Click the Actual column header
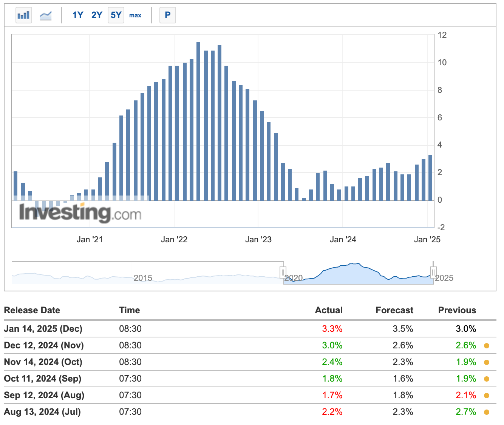 coord(329,310)
